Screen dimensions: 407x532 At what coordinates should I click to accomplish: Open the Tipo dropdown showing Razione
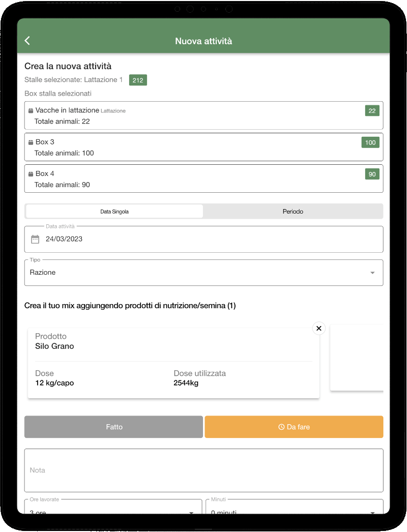(203, 273)
